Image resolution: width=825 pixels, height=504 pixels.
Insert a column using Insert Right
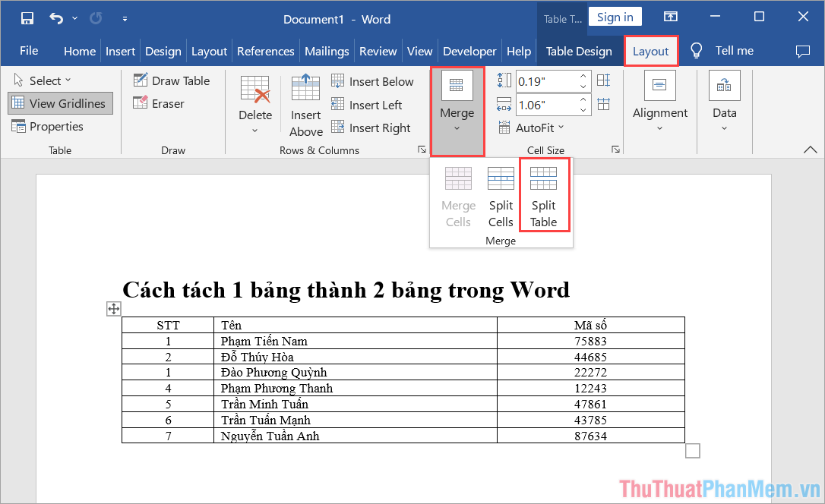click(375, 128)
